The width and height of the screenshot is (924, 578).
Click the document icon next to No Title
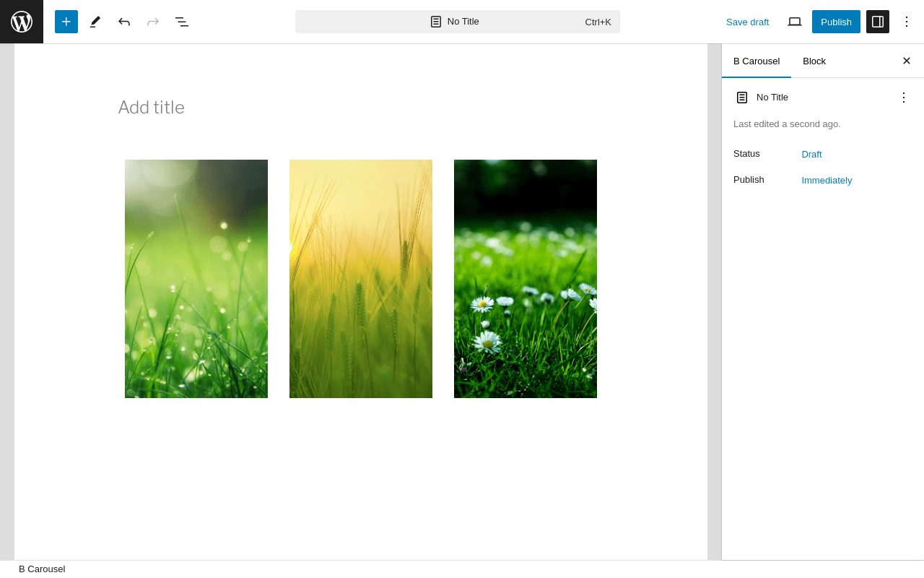pyautogui.click(x=742, y=98)
